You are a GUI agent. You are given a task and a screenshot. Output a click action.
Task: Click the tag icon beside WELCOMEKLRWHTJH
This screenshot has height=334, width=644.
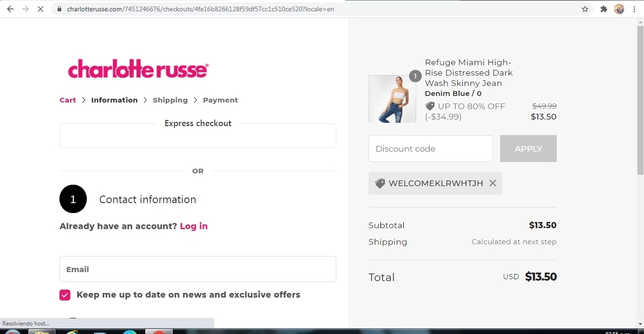pyautogui.click(x=380, y=183)
